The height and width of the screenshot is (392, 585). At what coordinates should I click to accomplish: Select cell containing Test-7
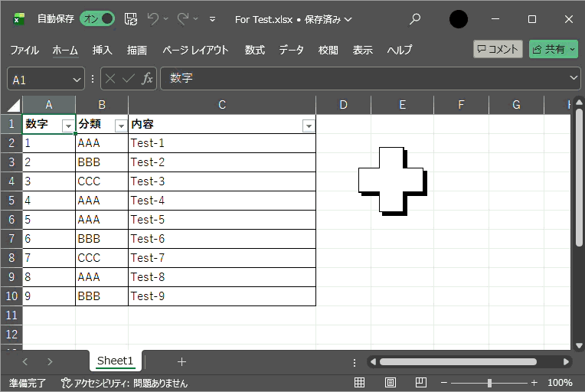click(x=222, y=258)
